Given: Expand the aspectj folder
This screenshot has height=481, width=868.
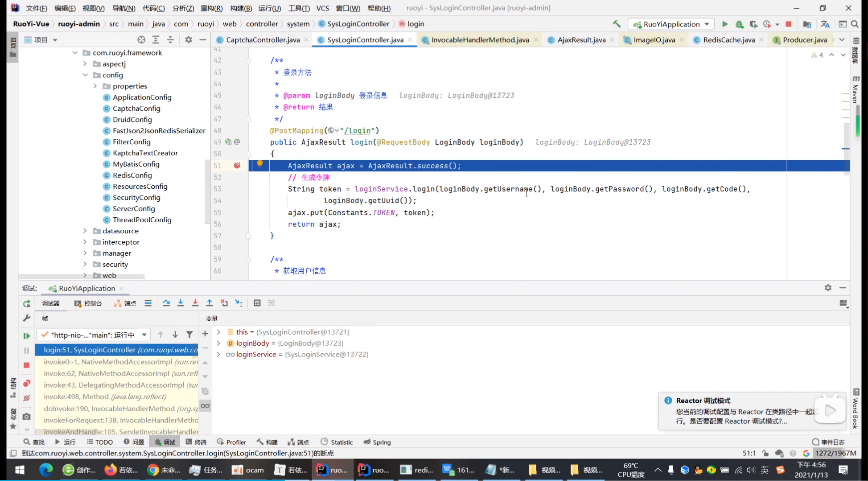Looking at the screenshot, I should point(85,64).
